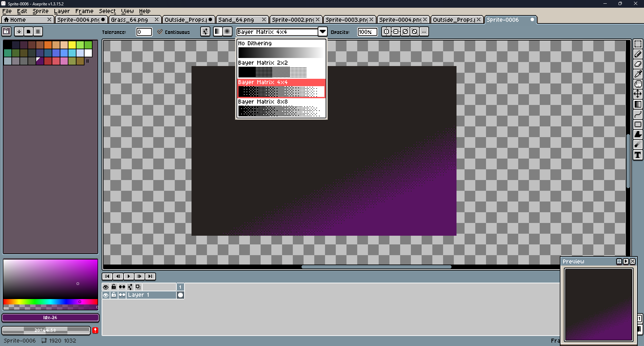
Task: Click the Idx-26 foreground color button
Action: click(x=50, y=318)
